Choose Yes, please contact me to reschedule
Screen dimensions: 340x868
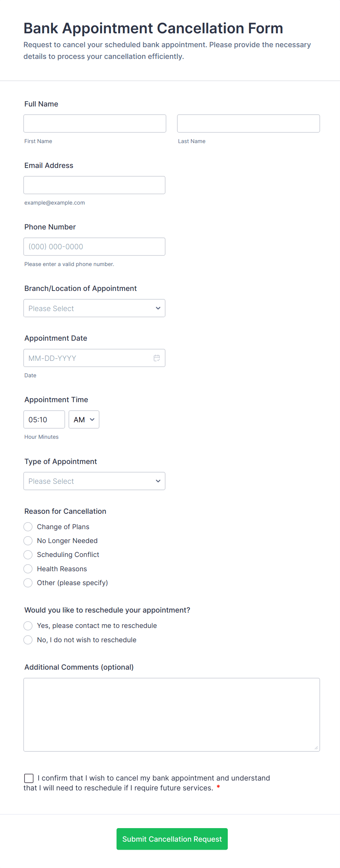pos(28,626)
